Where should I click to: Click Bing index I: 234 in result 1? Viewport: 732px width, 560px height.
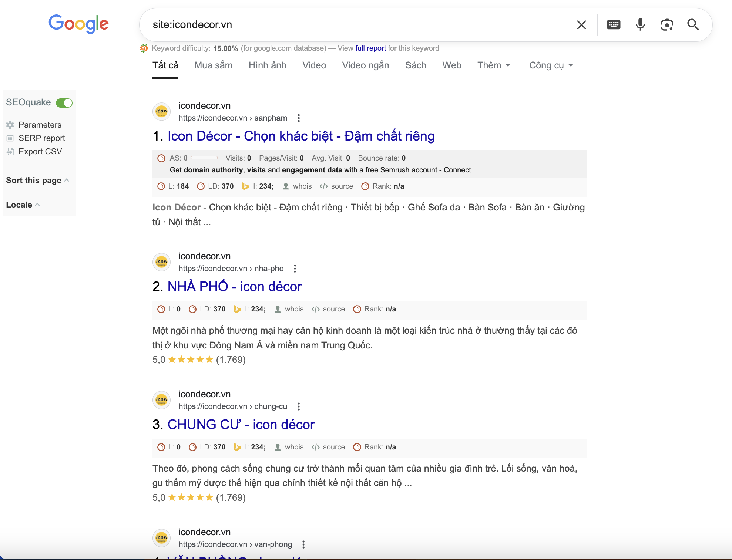click(258, 186)
